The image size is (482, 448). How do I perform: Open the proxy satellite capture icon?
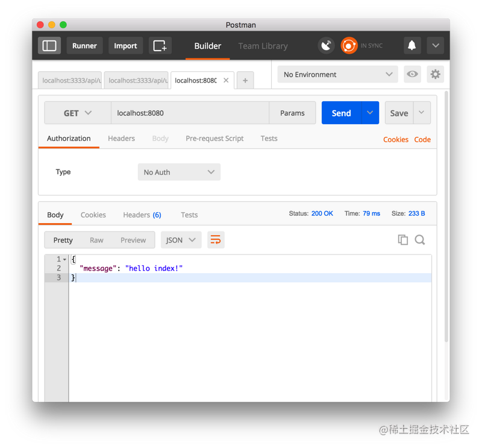point(326,46)
